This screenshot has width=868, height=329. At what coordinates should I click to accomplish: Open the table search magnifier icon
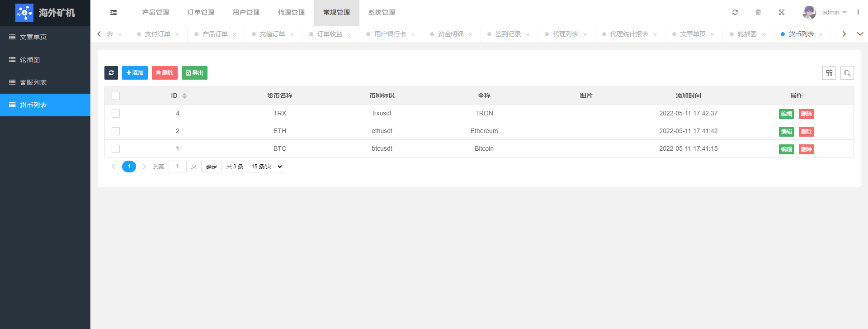[x=847, y=73]
